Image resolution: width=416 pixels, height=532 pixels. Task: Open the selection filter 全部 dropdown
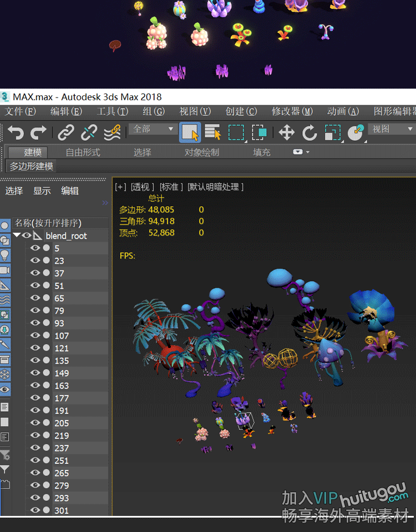pyautogui.click(x=154, y=129)
